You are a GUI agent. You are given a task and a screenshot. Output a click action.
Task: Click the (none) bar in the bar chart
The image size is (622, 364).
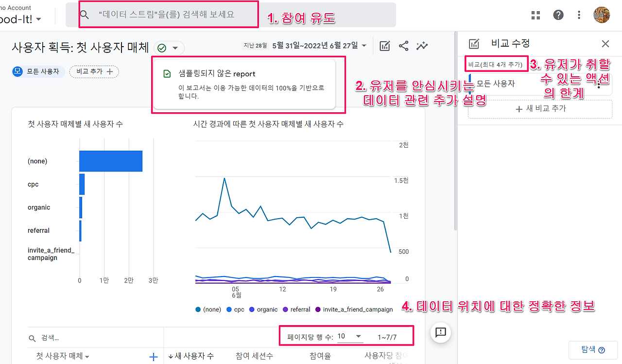(x=111, y=161)
